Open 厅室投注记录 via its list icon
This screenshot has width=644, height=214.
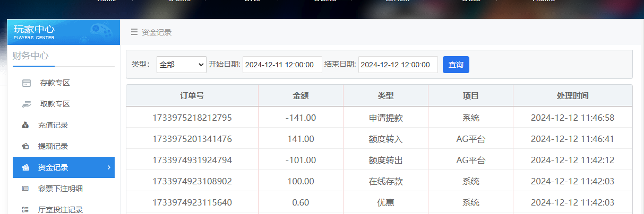(x=25, y=210)
